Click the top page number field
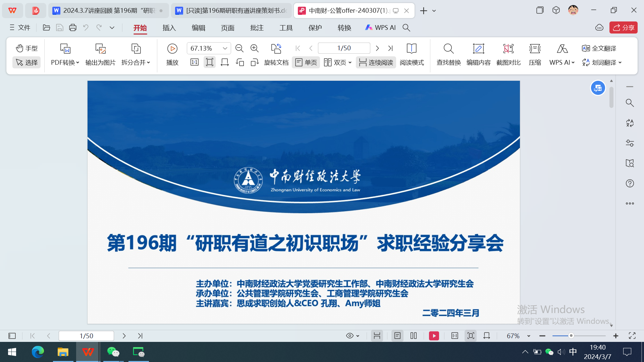This screenshot has width=644, height=362. (x=344, y=48)
